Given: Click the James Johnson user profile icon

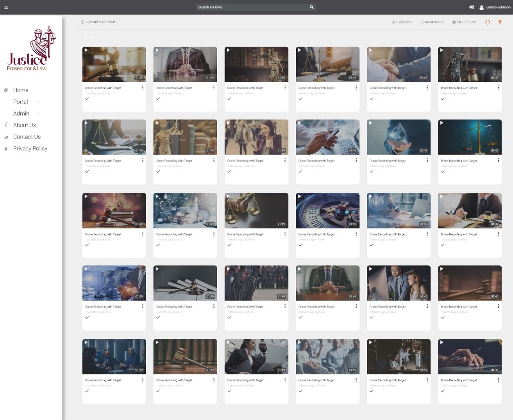Looking at the screenshot, I should pos(481,7).
